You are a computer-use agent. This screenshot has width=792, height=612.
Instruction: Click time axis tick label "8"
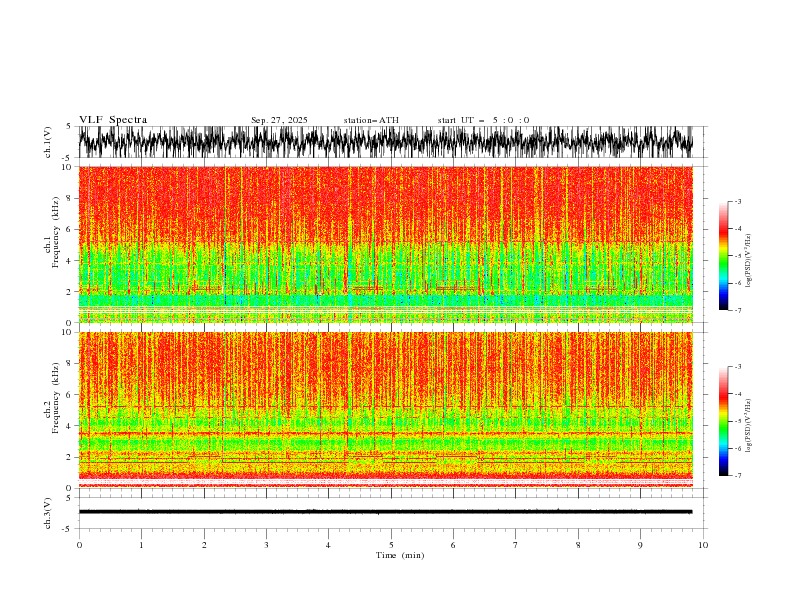click(x=578, y=545)
